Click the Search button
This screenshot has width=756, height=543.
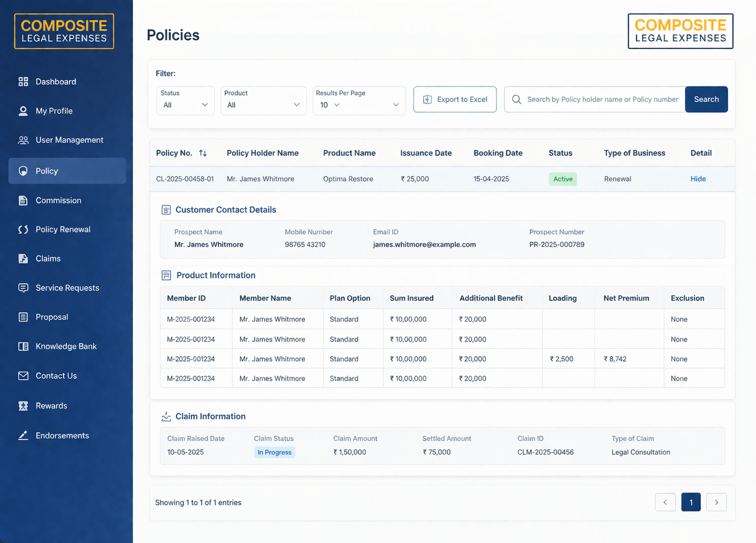706,99
